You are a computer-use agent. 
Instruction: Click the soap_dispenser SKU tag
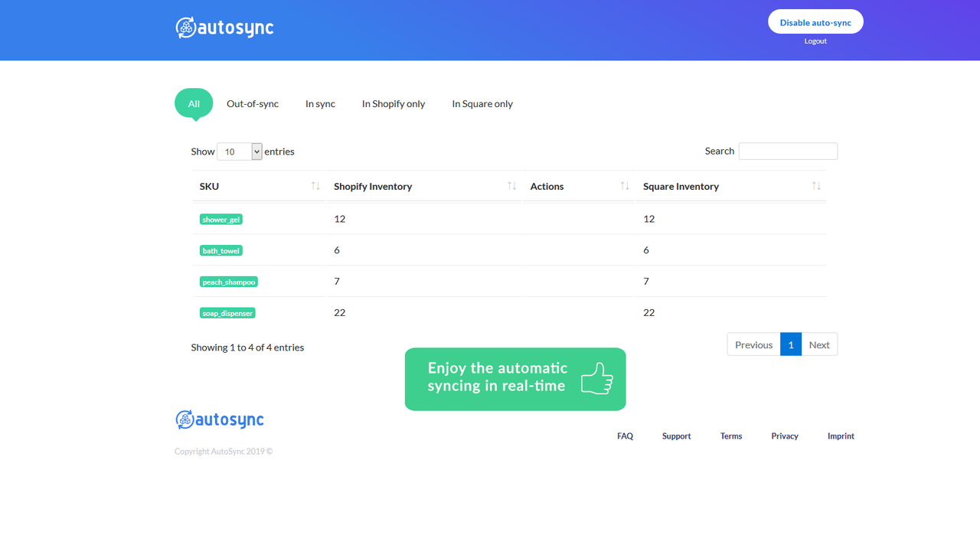(x=227, y=313)
